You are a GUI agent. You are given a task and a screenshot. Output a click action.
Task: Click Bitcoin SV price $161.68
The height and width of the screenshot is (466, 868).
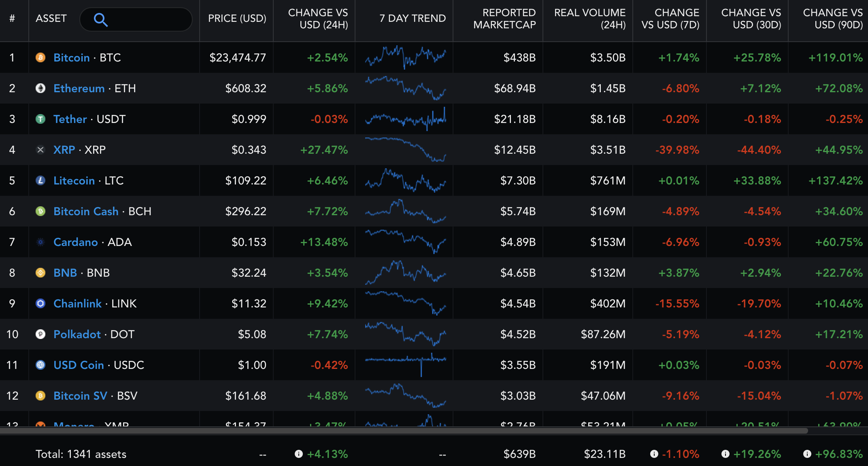[x=246, y=396]
